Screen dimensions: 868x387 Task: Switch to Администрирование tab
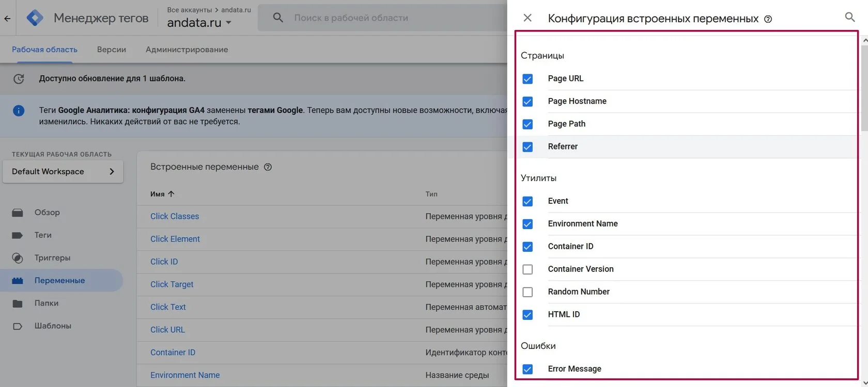(187, 50)
